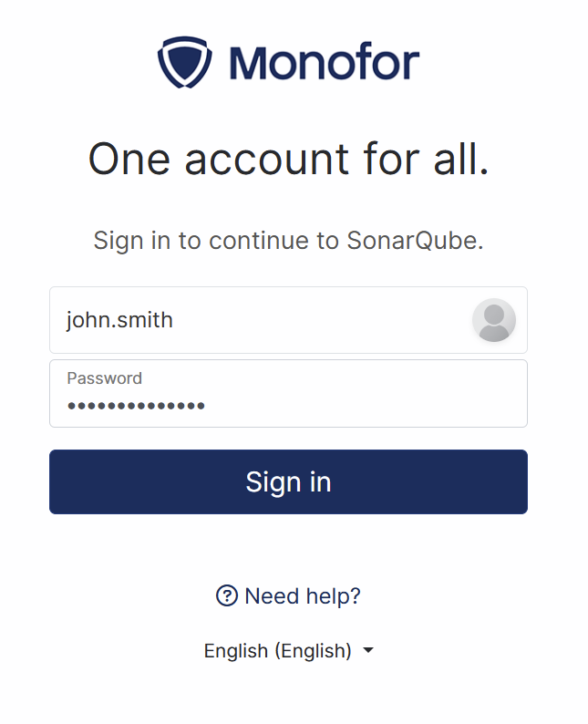The height and width of the screenshot is (724, 588).
Task: Click the question mark help icon
Action: coord(226,595)
